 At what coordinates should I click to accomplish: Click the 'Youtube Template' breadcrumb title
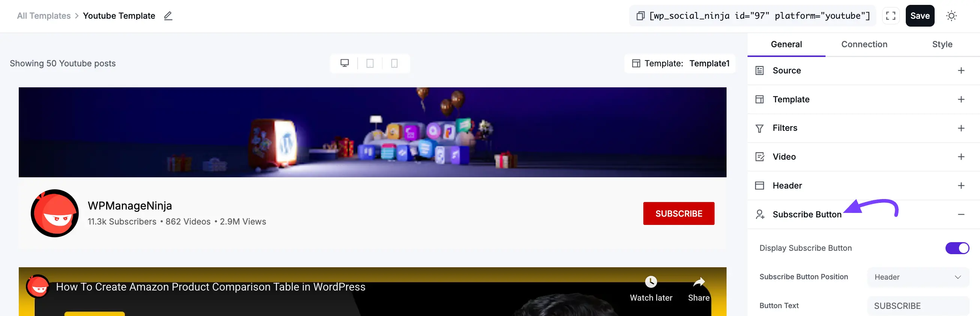119,16
